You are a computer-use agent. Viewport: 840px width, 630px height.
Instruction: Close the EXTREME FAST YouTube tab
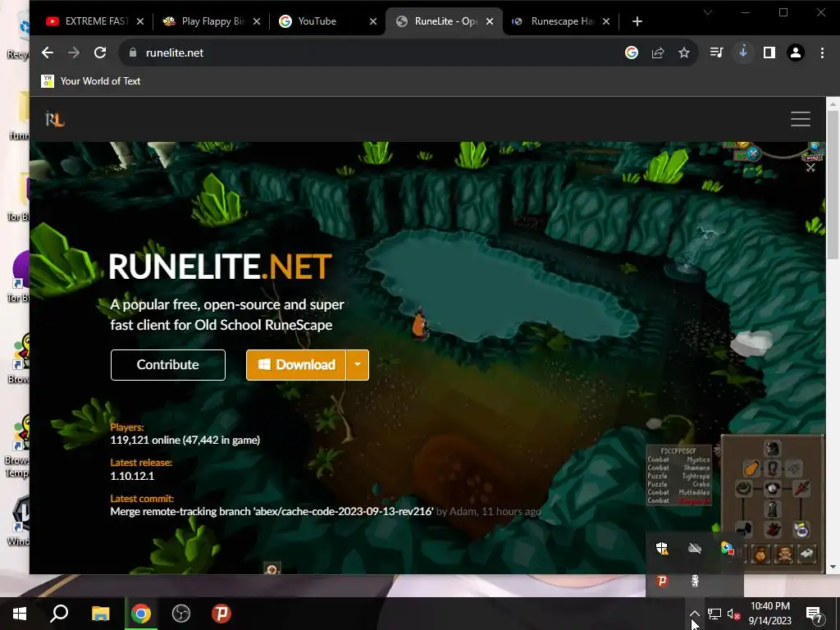pos(140,21)
